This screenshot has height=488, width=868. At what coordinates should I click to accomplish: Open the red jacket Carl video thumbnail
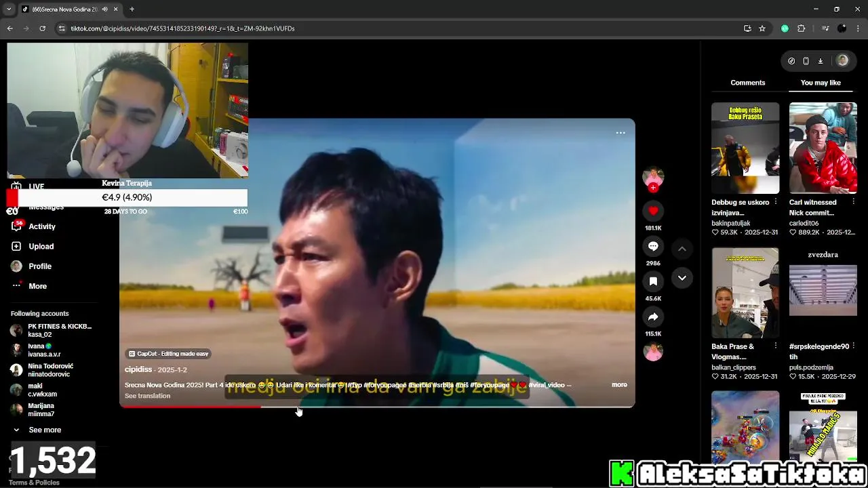click(x=823, y=148)
